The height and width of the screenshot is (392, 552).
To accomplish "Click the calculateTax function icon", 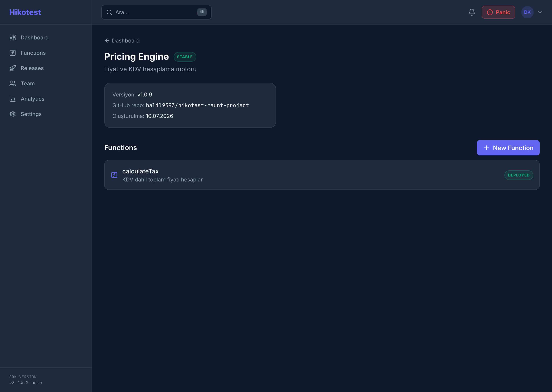I will coord(114,175).
